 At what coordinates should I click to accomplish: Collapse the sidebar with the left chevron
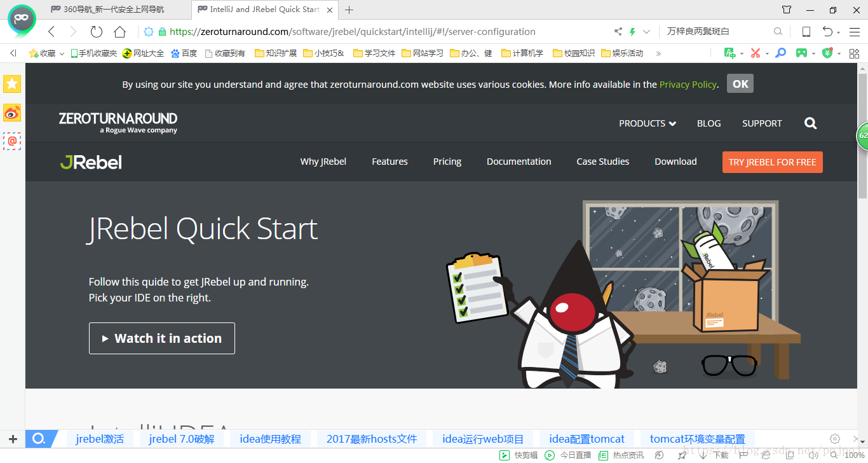coord(13,53)
